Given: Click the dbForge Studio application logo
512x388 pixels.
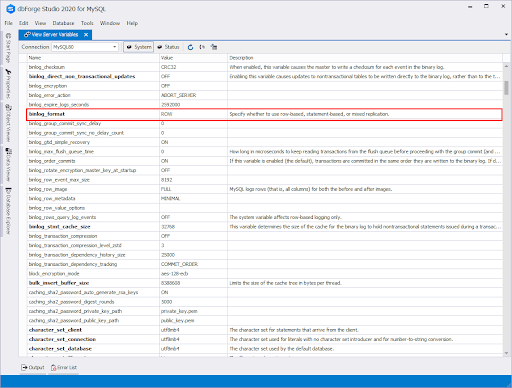Looking at the screenshot, I should [10, 9].
